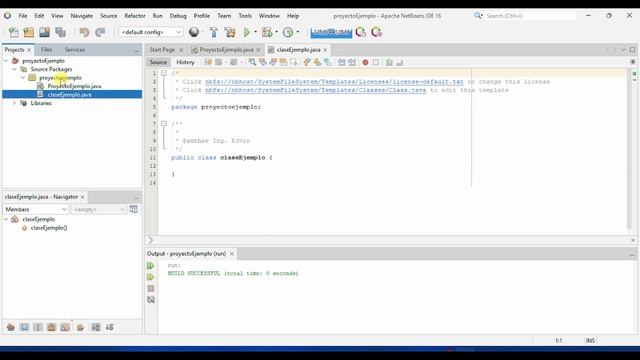640x360 pixels.
Task: Click the New Project toolbar icon
Action: tap(29, 32)
